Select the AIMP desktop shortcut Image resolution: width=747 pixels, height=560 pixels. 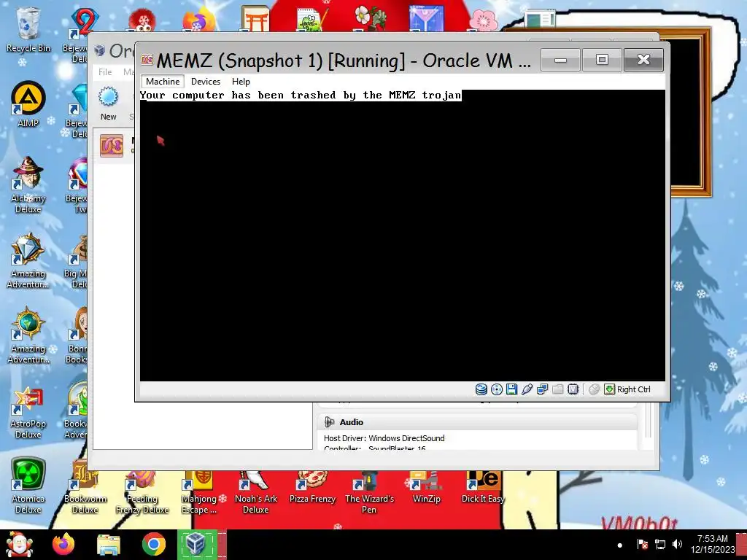point(28,105)
